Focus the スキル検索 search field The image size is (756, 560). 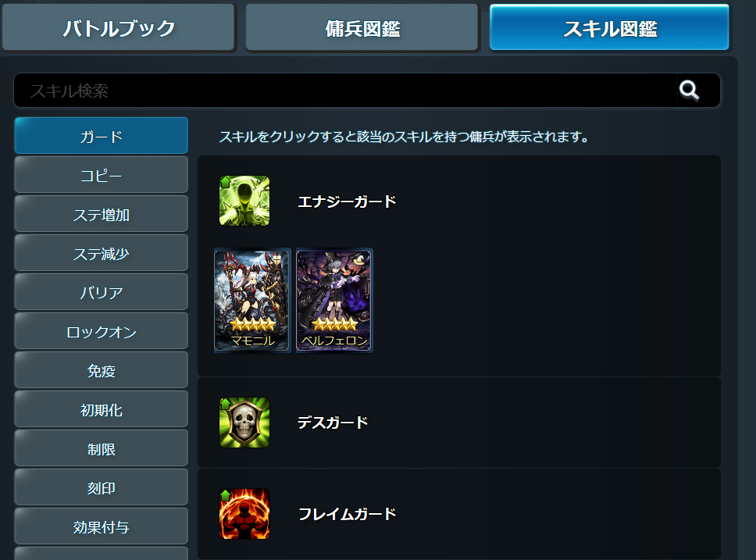click(x=346, y=90)
